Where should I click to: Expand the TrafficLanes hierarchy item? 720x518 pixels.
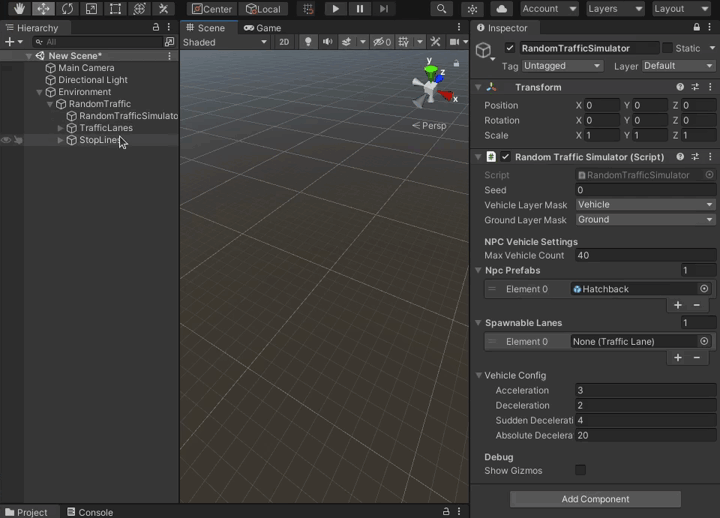click(x=60, y=128)
